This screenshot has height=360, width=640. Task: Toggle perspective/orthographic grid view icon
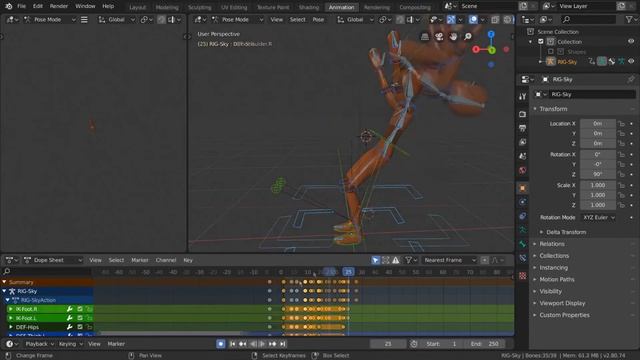click(x=424, y=37)
